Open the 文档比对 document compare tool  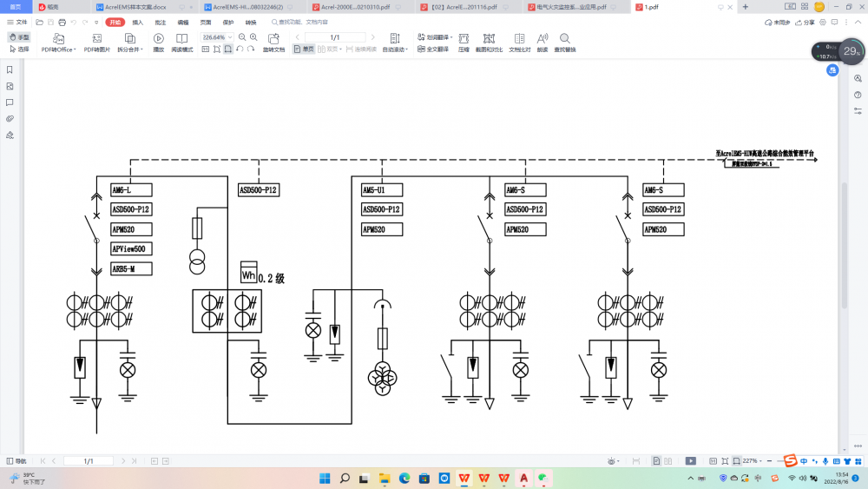tap(519, 43)
